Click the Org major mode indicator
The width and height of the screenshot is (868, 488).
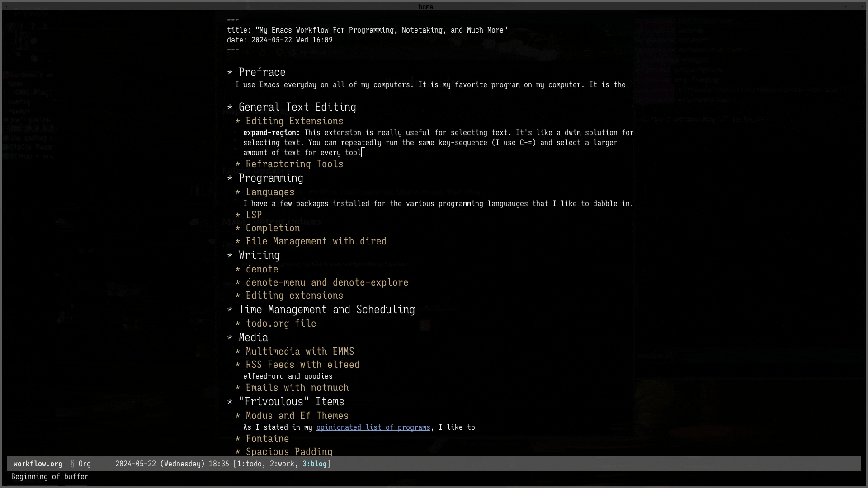tap(85, 464)
